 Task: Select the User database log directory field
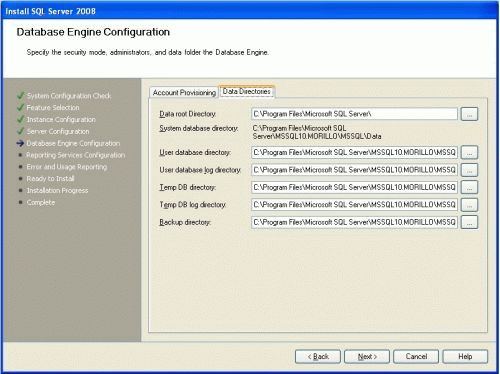pos(354,170)
